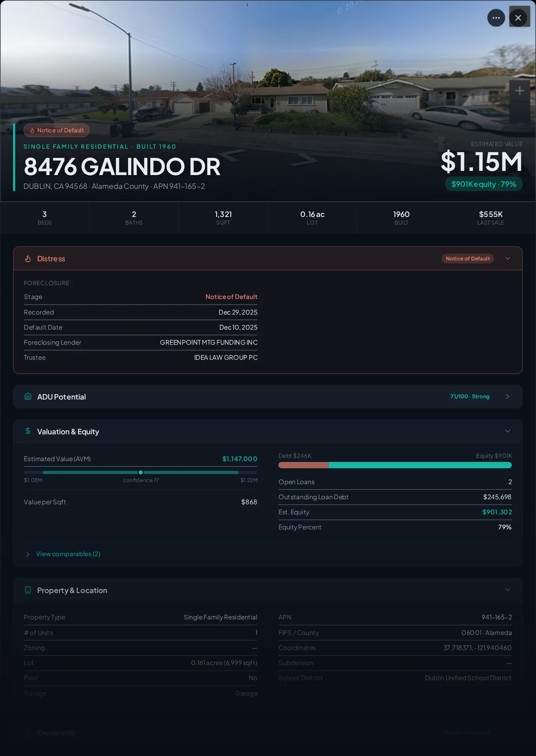This screenshot has height=756, width=536.
Task: Click the teal equity segment of the bar
Action: point(420,465)
